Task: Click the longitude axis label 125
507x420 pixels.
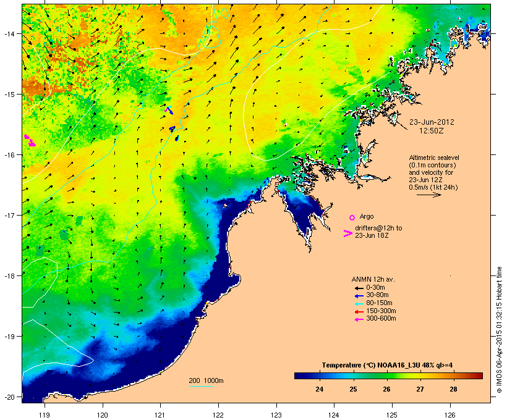Action: (392, 415)
